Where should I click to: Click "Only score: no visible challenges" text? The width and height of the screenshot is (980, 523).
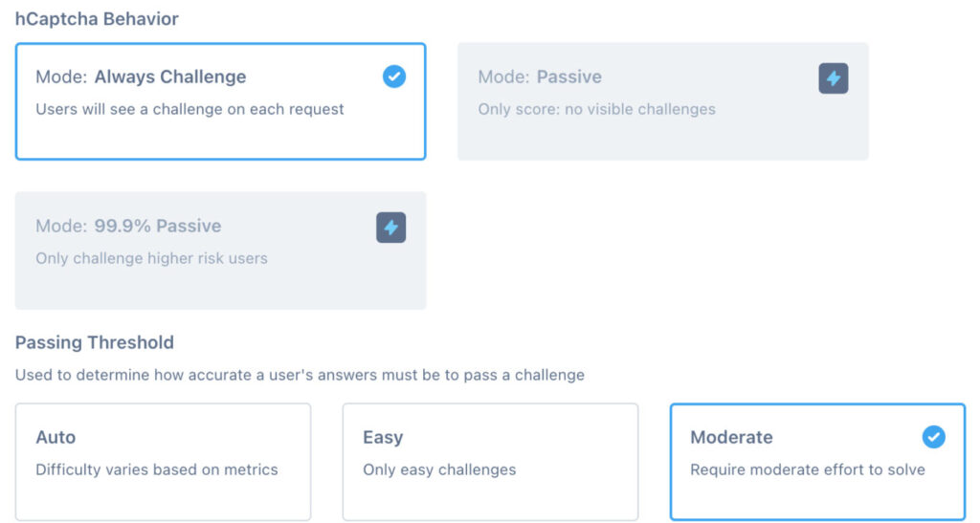(x=596, y=109)
